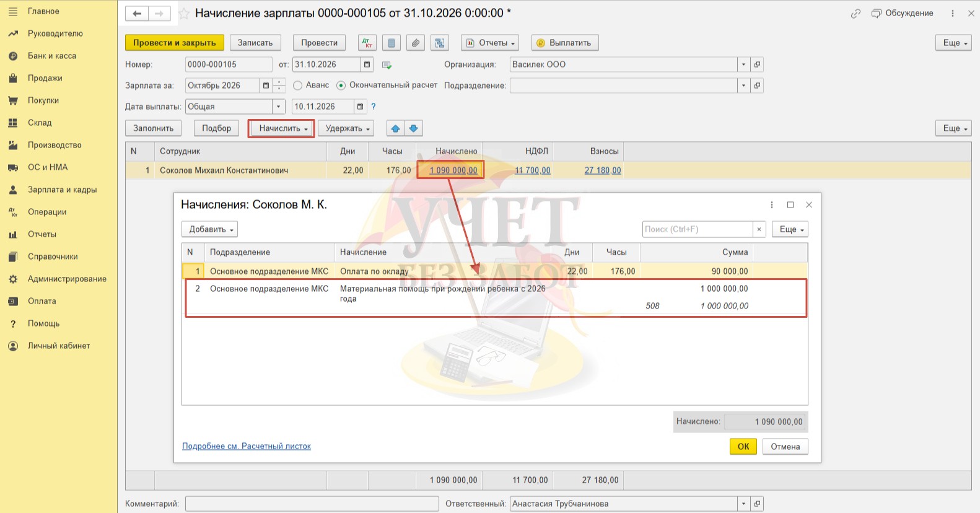Open the hamburger menu beside Главное
Viewport: 980px width, 513px height.
12,11
